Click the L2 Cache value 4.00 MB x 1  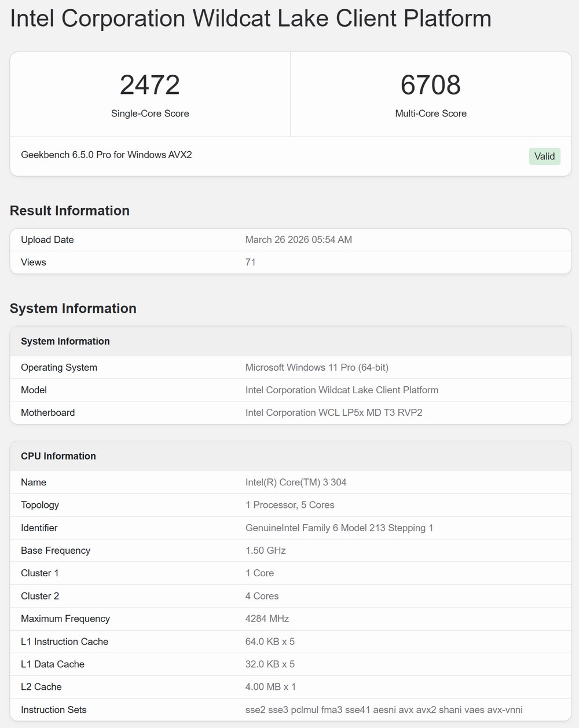(270, 687)
